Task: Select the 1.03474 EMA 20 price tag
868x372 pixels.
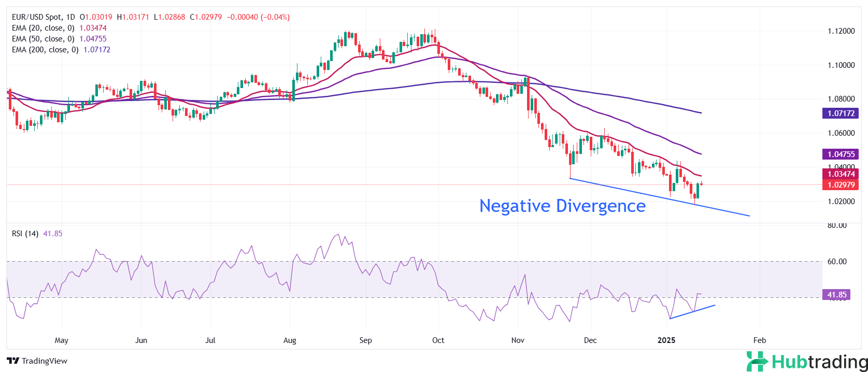Action: [x=841, y=174]
